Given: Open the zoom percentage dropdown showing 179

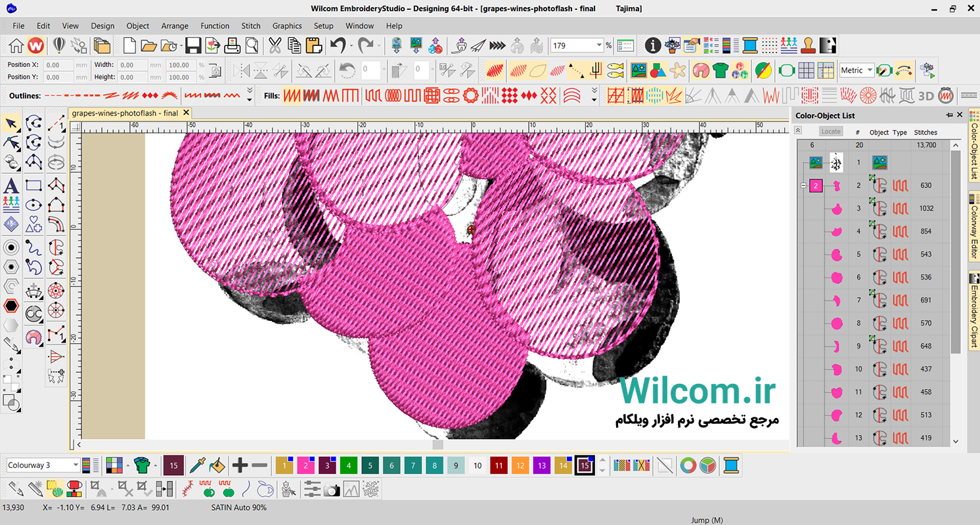Looking at the screenshot, I should click(599, 45).
